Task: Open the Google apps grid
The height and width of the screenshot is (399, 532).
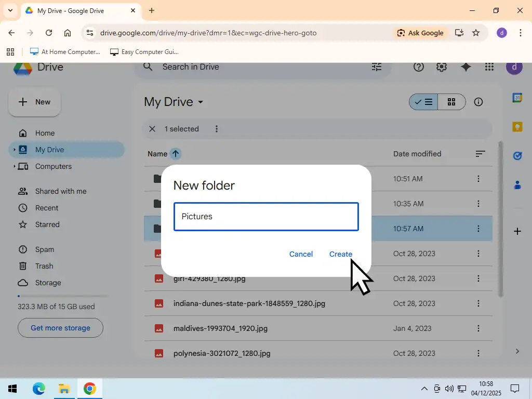Action: [489, 67]
